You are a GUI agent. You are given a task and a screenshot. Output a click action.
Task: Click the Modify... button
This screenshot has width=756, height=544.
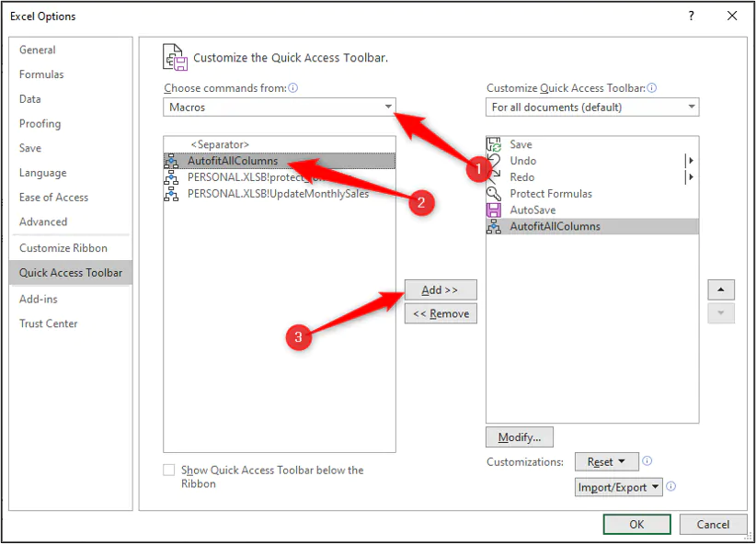520,437
